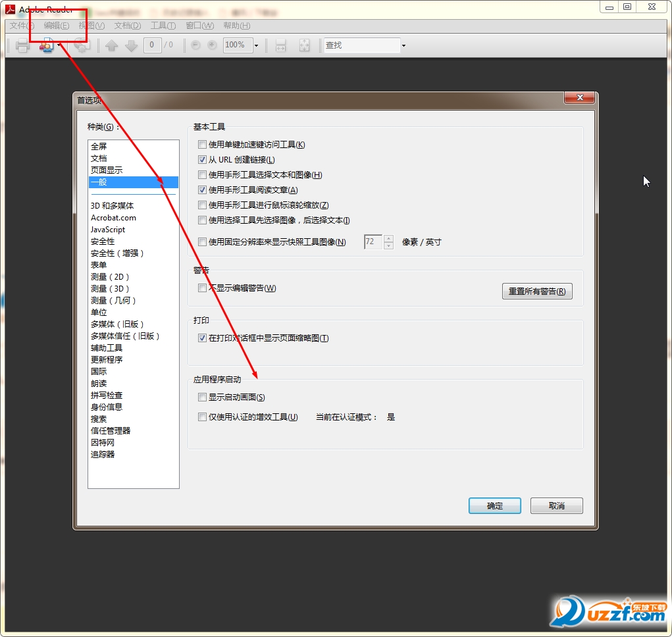Select 页面显示 category in list
Image resolution: width=672 pixels, height=637 pixels.
click(x=134, y=170)
